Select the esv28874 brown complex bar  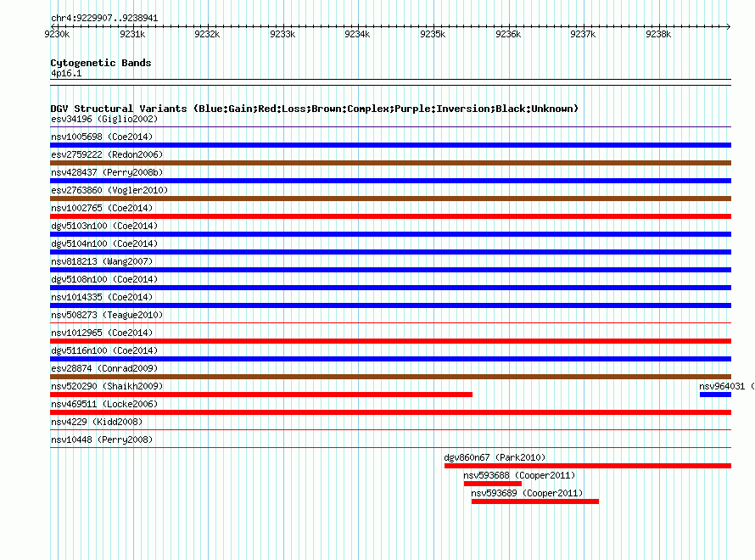[x=390, y=377]
